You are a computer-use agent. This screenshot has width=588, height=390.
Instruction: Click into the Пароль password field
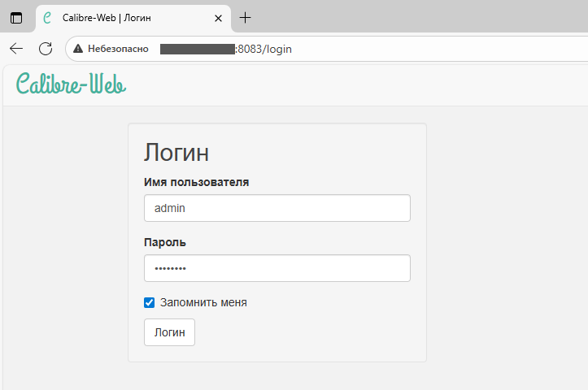point(277,268)
